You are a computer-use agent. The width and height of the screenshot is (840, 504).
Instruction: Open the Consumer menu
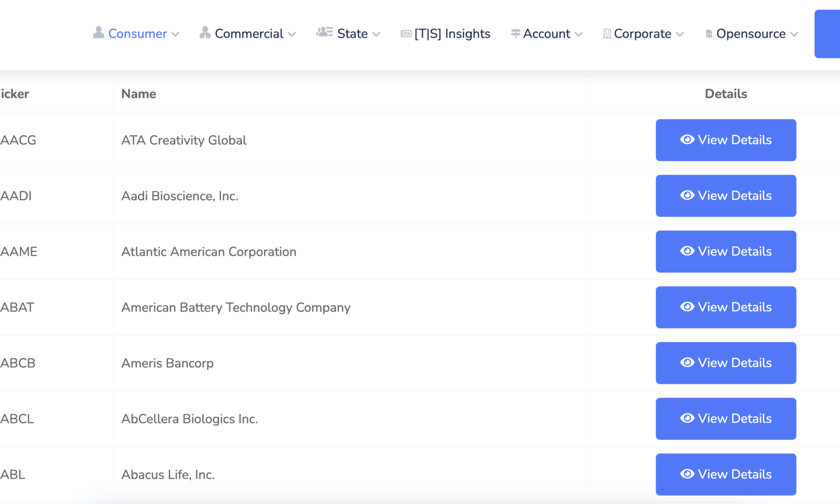[x=136, y=34]
